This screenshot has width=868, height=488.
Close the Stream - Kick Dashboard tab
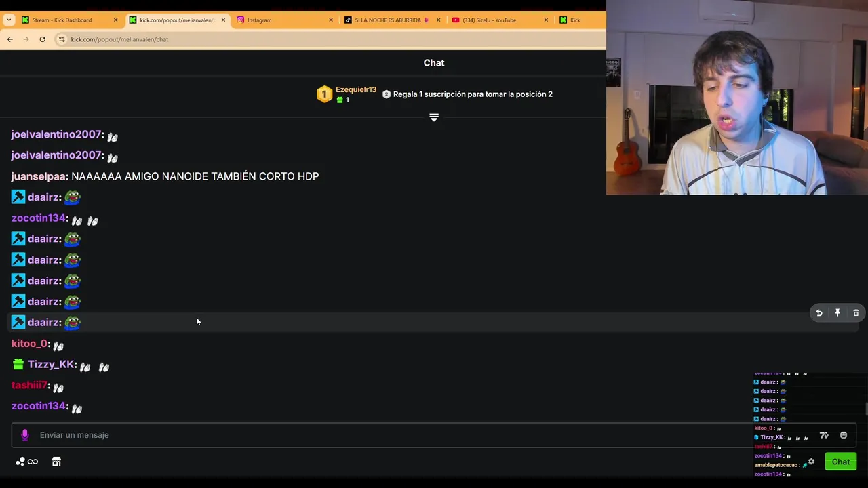[x=115, y=20]
